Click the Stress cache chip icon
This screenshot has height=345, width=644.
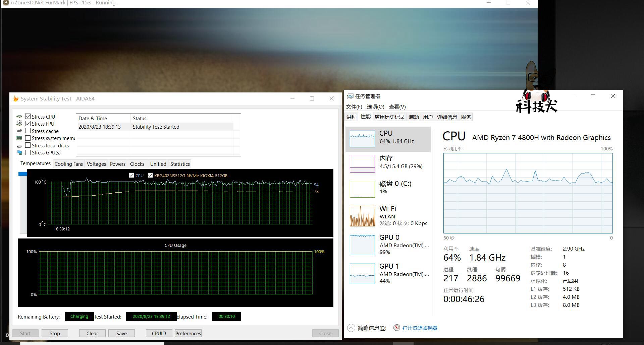click(19, 131)
